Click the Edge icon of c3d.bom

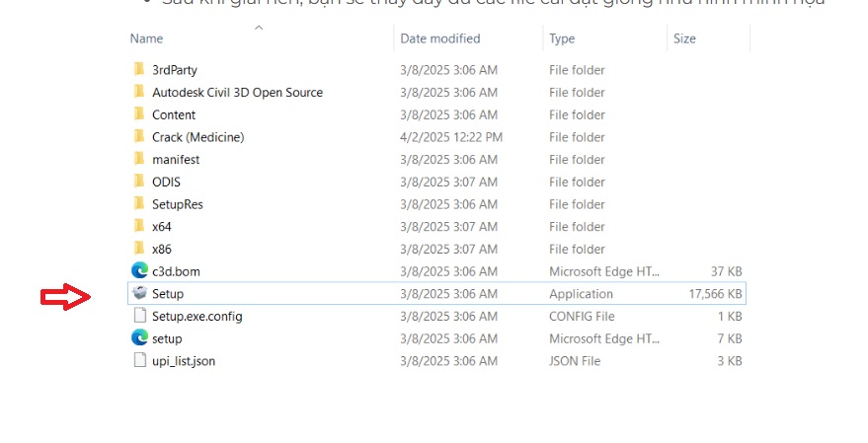pos(139,270)
